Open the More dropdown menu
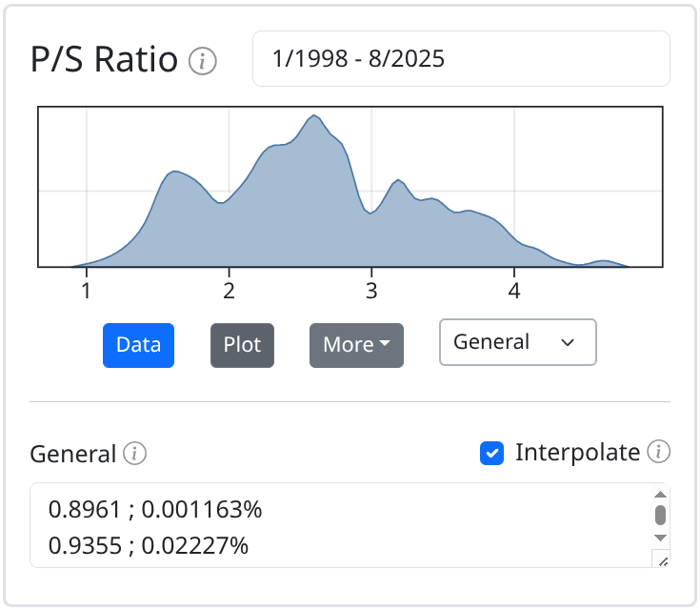 [356, 345]
